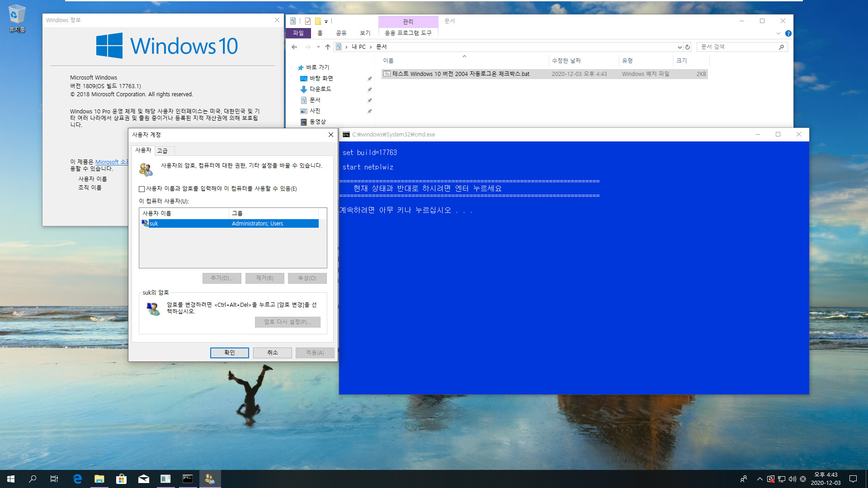Image resolution: width=868 pixels, height=488 pixels.
Task: Go up one folder in Explorer
Action: click(328, 47)
